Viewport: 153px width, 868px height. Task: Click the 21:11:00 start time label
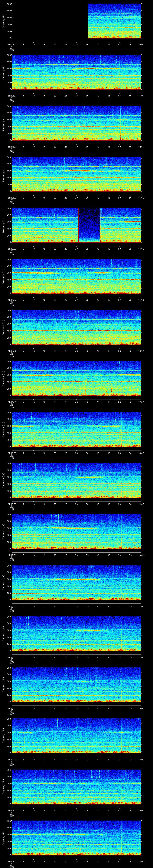(12, 147)
